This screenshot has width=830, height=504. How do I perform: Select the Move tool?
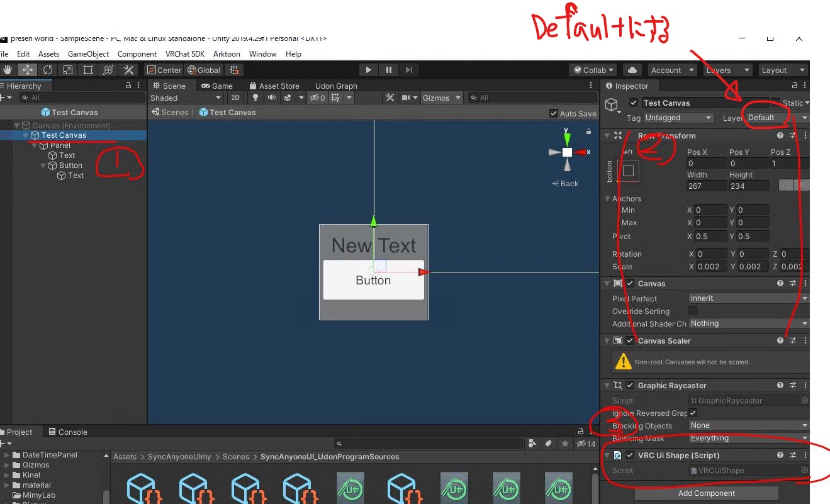coord(28,70)
